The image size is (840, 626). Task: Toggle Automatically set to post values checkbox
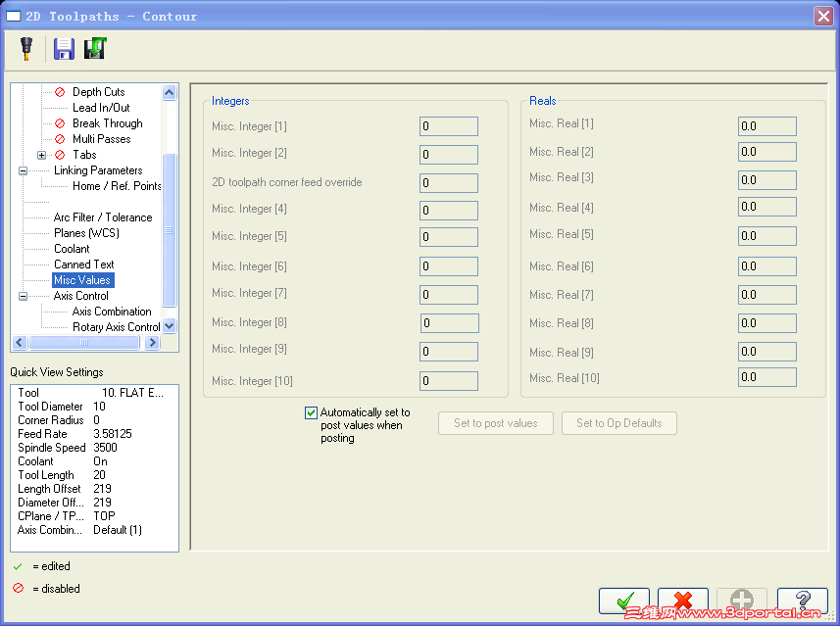[x=311, y=412]
